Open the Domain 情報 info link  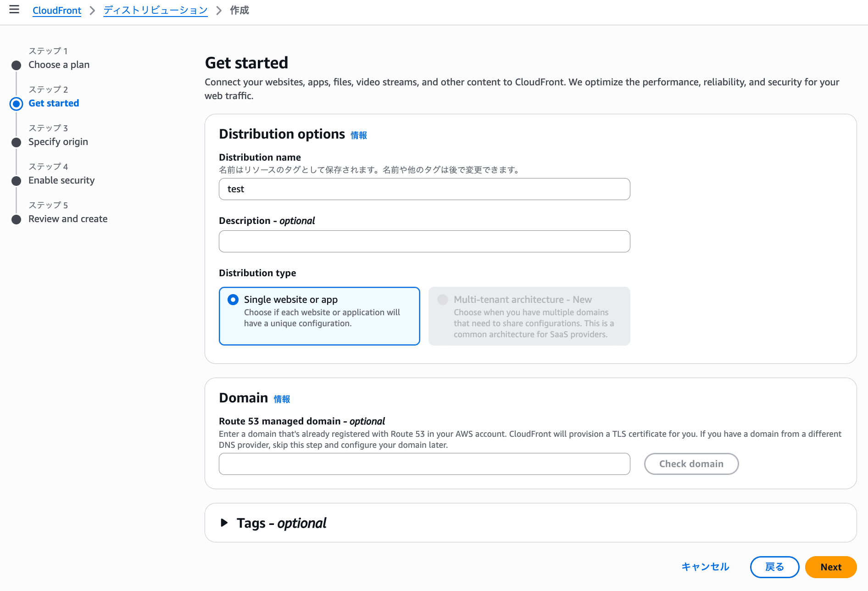coord(282,399)
